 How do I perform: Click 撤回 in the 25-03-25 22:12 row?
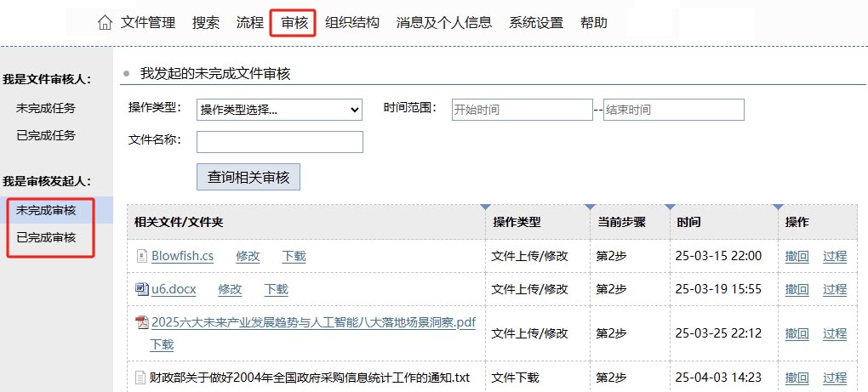pos(797,333)
